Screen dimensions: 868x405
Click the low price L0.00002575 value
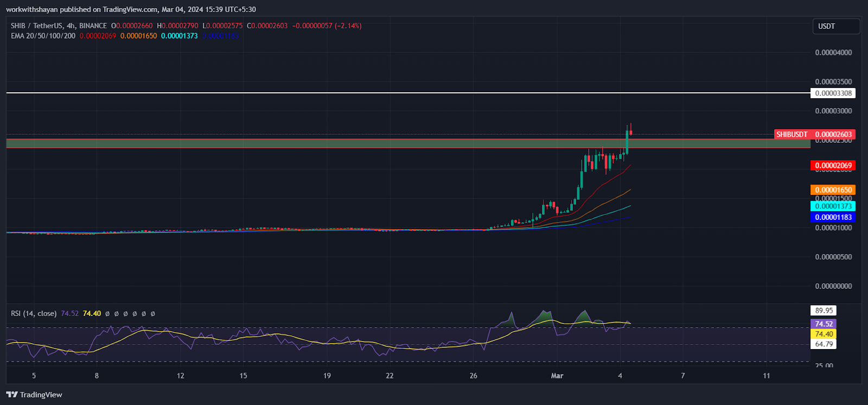coord(222,26)
